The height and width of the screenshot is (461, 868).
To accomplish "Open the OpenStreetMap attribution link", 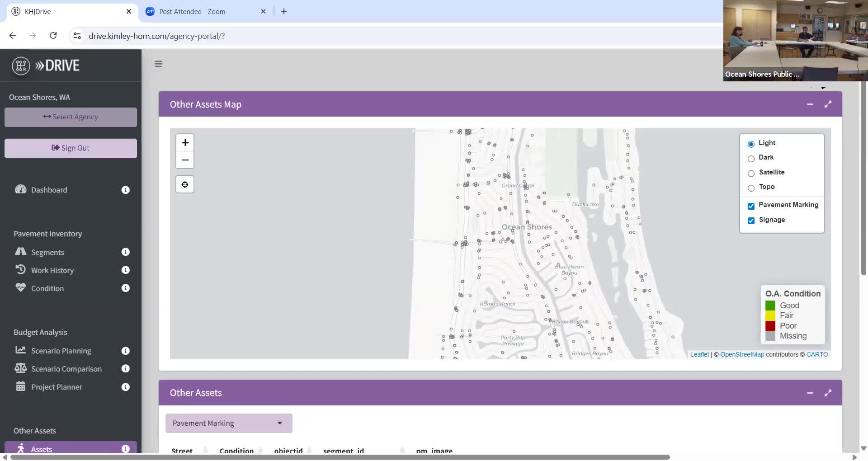I will 742,354.
